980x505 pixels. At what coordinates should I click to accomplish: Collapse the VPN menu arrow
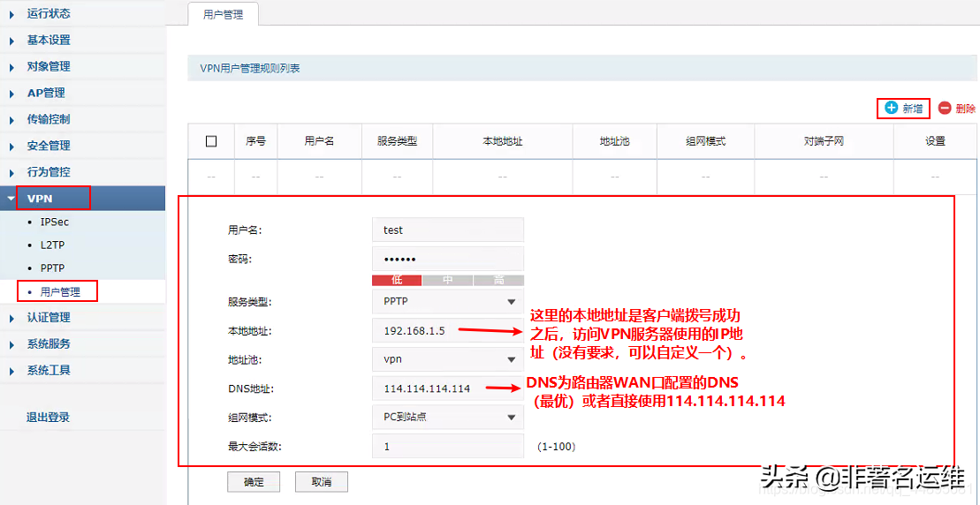tap(11, 199)
